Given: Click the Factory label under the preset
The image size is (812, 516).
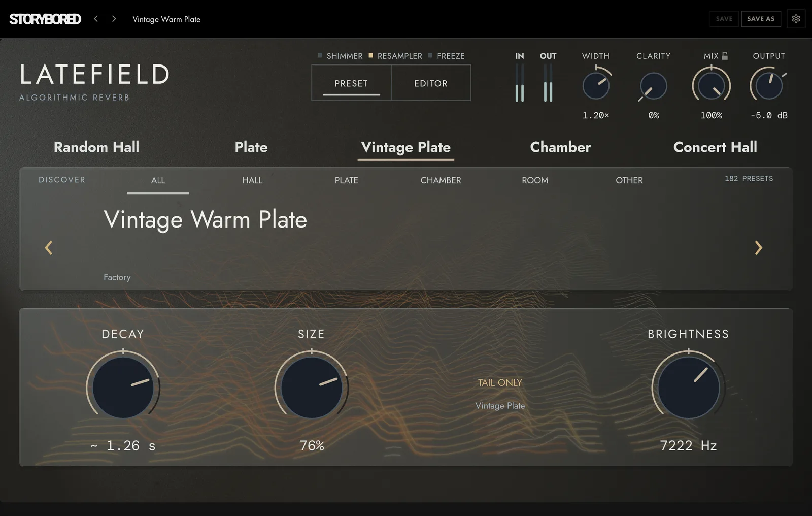Looking at the screenshot, I should [117, 277].
